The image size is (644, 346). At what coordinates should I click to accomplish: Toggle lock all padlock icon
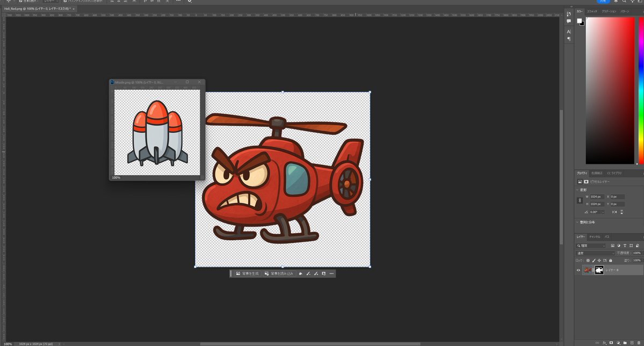(x=610, y=261)
